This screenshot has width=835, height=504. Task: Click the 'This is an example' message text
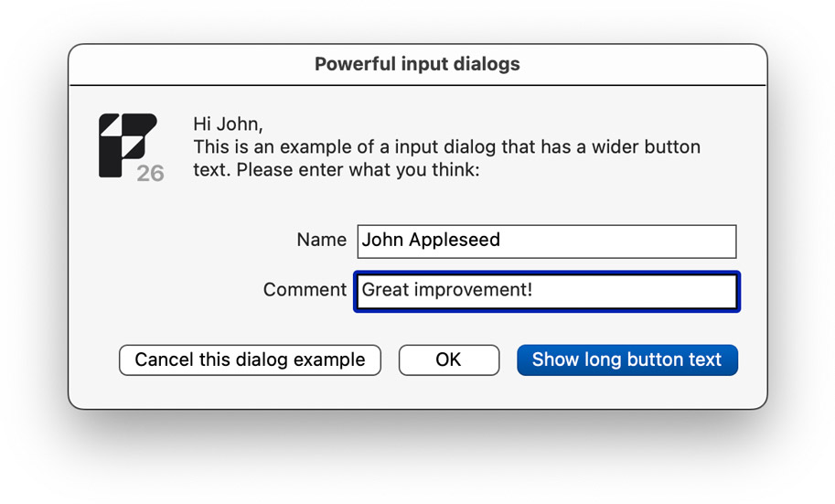[446, 158]
